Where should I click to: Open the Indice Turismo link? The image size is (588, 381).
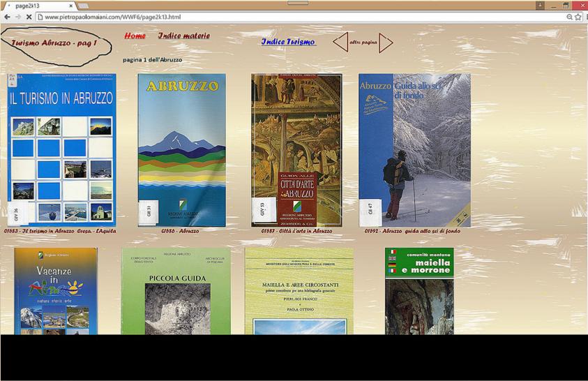click(x=288, y=42)
